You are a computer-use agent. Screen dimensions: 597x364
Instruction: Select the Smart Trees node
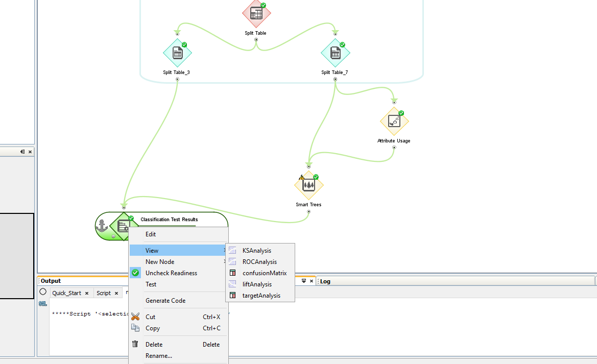(x=308, y=185)
